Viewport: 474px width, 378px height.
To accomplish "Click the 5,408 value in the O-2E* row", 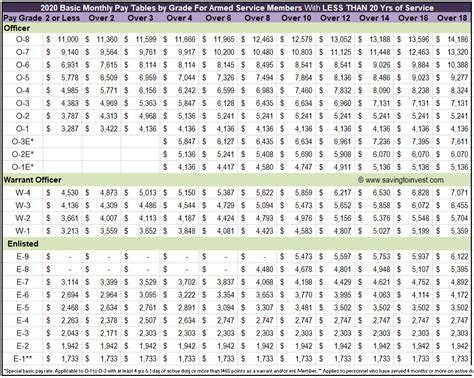I will tap(264, 154).
